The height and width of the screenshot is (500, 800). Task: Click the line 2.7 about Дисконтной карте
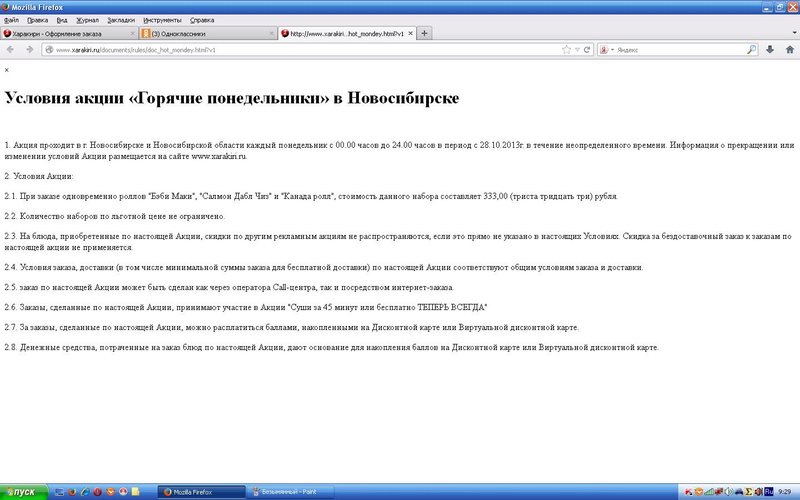[x=292, y=327]
